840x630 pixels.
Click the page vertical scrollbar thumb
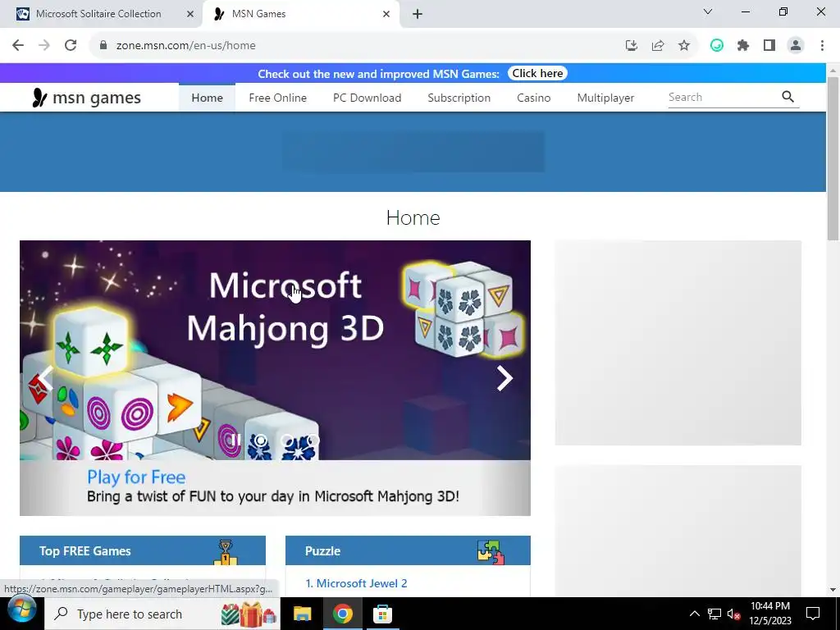click(x=833, y=158)
